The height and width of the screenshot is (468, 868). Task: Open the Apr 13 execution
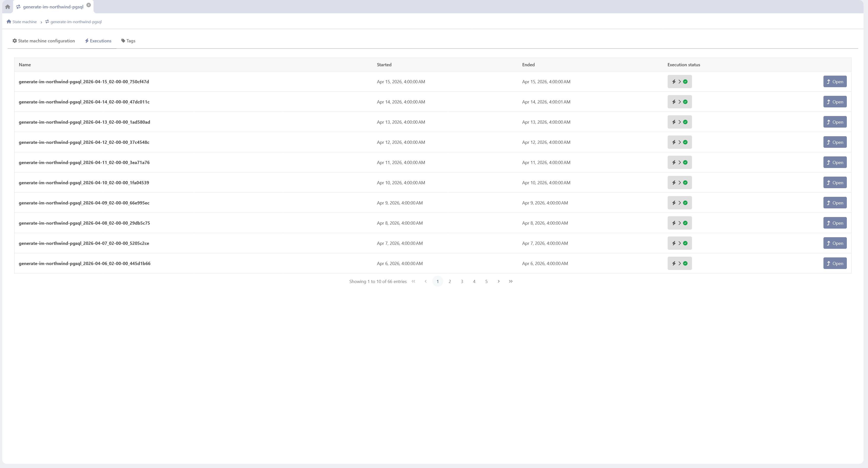pos(835,122)
